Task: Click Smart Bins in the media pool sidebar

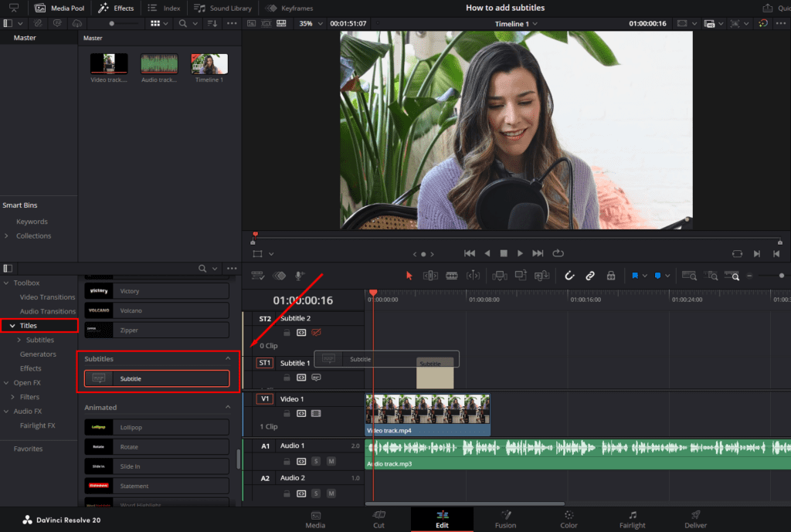Action: click(21, 205)
